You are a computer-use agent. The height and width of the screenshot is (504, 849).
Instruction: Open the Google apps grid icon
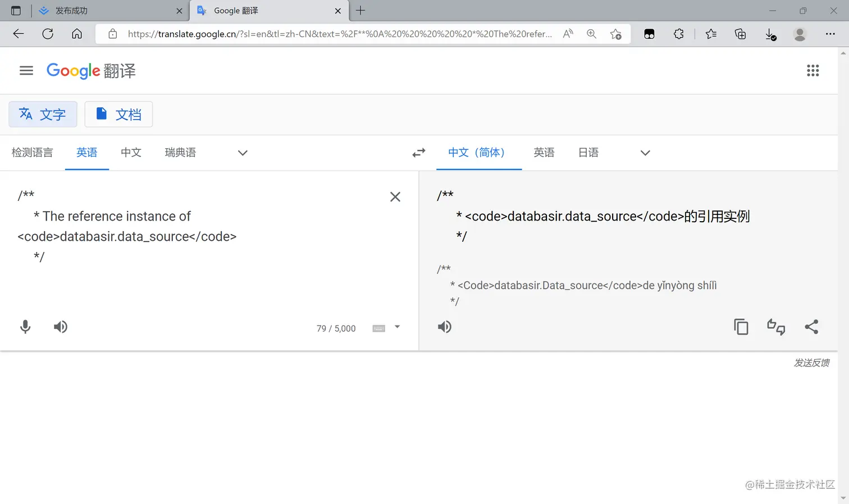click(x=813, y=71)
